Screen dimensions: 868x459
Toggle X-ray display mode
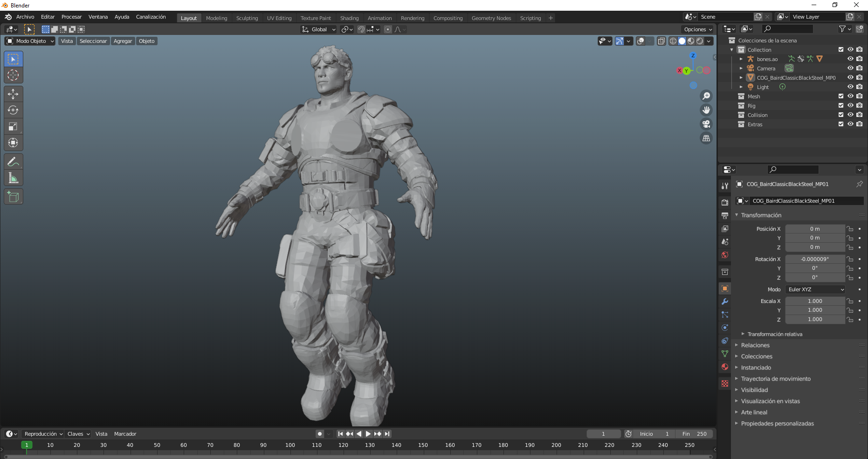pyautogui.click(x=661, y=41)
